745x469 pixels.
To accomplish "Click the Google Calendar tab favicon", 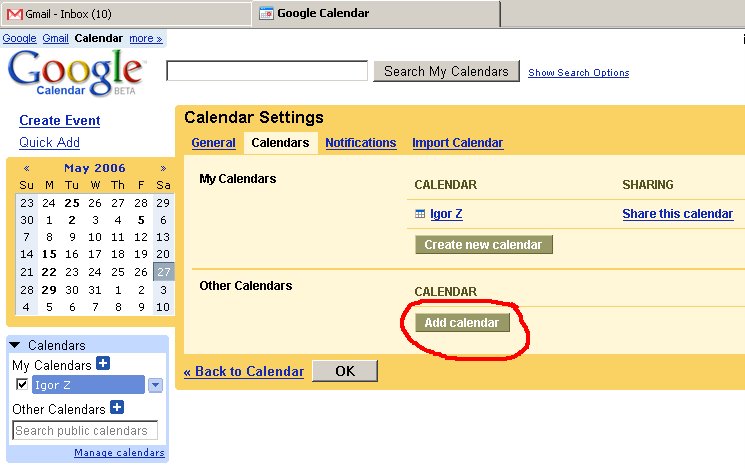I will pyautogui.click(x=266, y=13).
